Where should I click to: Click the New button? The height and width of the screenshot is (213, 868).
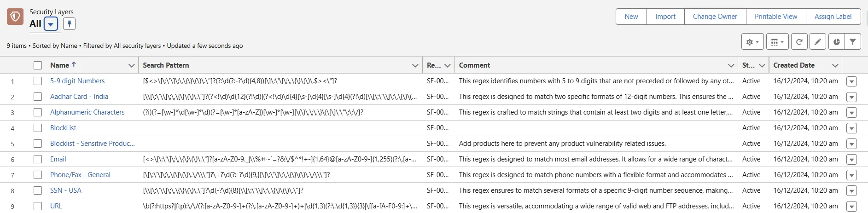coord(631,17)
